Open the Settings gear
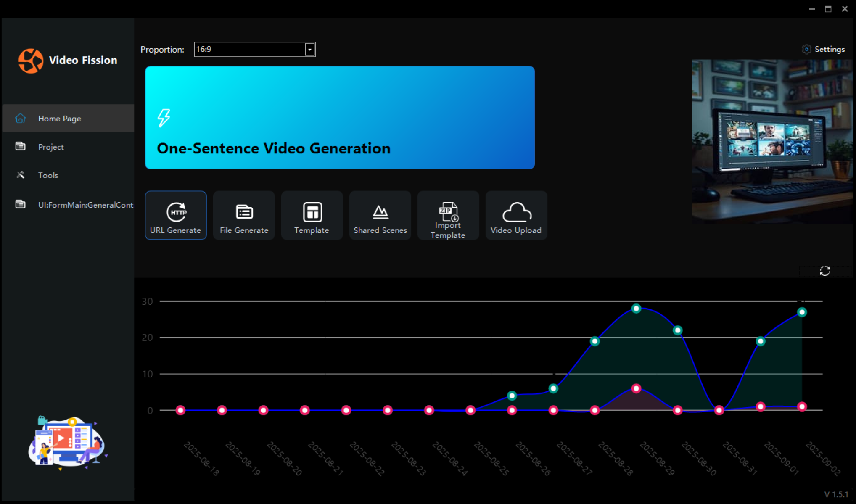 (806, 49)
